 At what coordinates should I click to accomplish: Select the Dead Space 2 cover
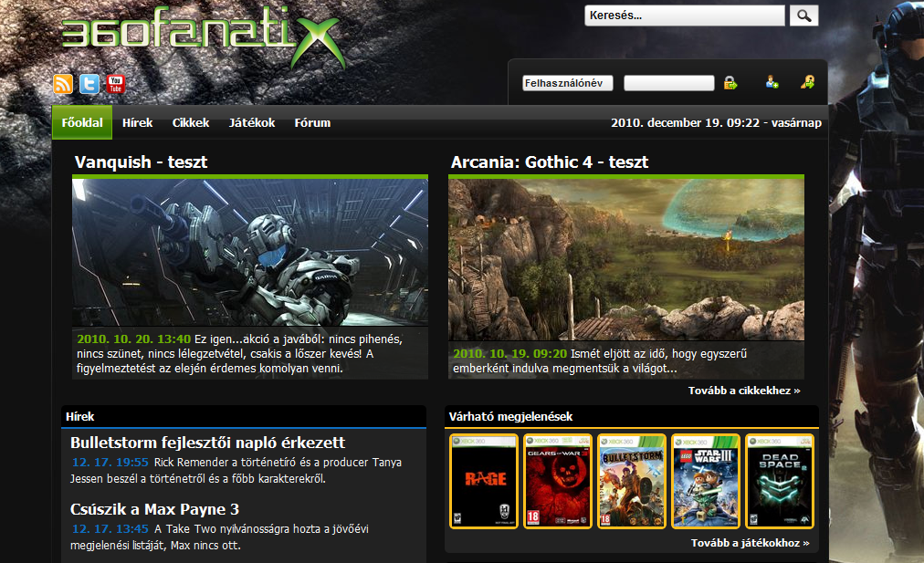pos(780,481)
